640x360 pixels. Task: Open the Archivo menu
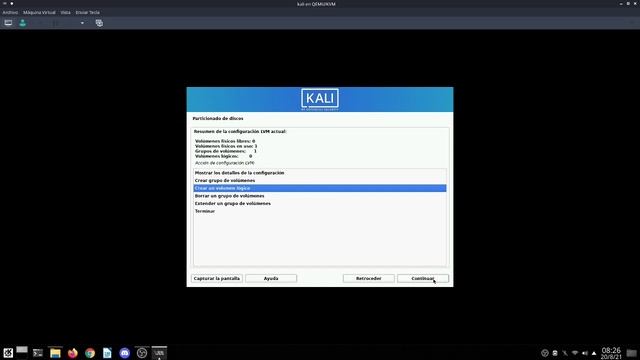click(x=10, y=13)
